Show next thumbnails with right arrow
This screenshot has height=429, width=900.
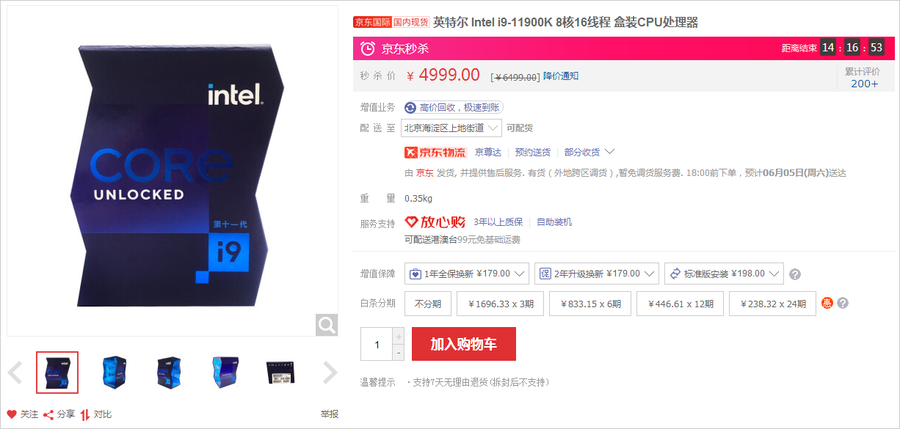(x=330, y=373)
